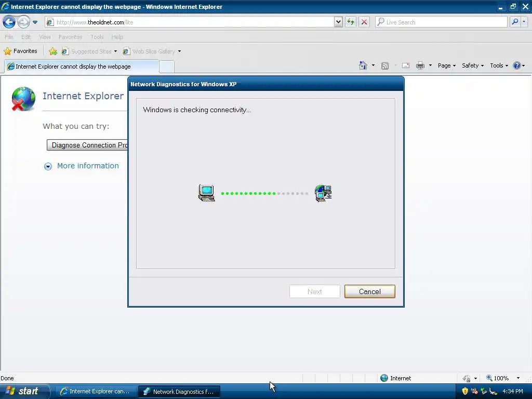Open the Safety command menu
The image size is (532, 399).
[x=473, y=65]
